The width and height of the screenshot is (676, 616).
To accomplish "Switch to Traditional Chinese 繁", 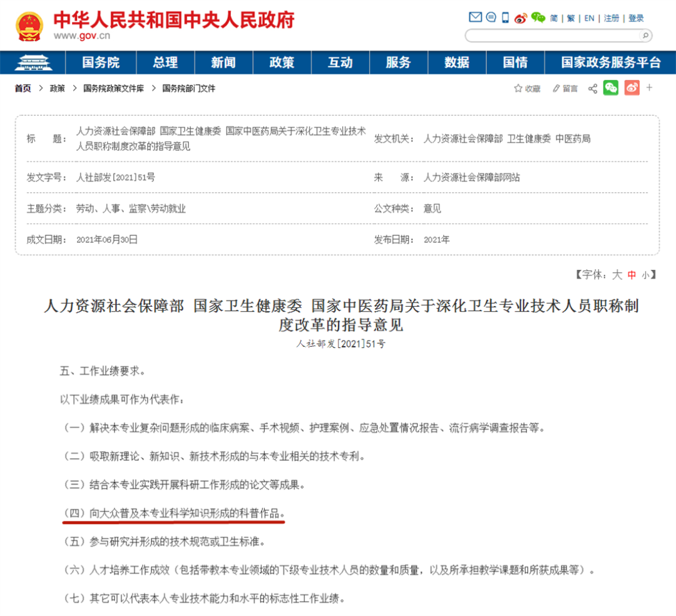I will click(x=571, y=18).
